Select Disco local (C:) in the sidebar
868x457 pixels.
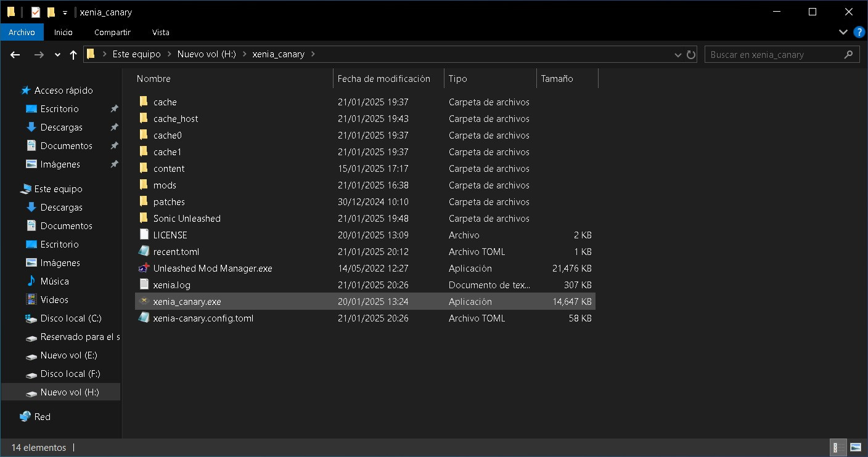(70, 318)
